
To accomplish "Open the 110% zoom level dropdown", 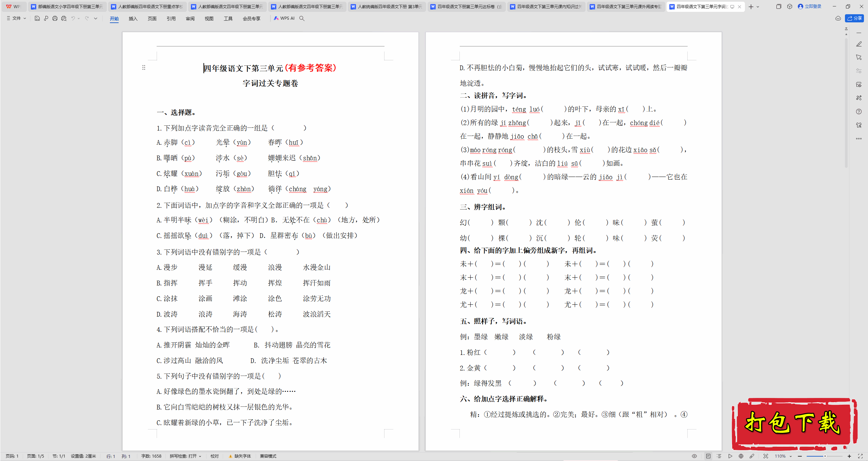I will pos(783,456).
